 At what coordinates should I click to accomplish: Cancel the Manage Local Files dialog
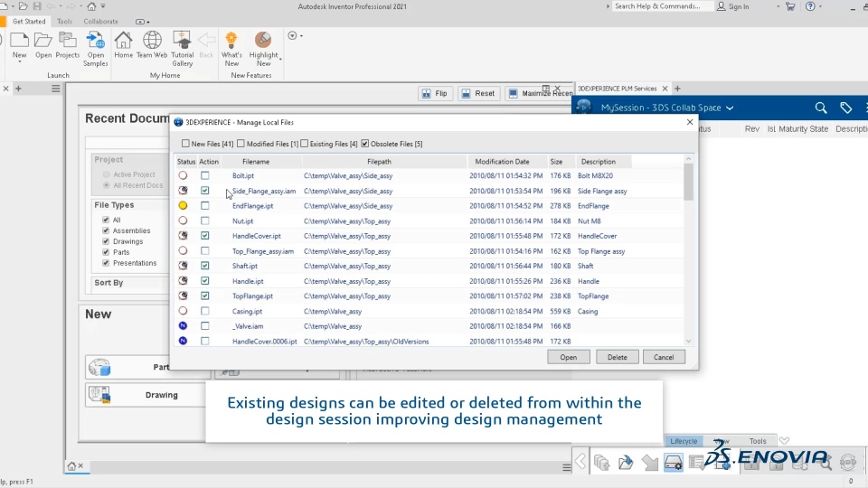[664, 358]
